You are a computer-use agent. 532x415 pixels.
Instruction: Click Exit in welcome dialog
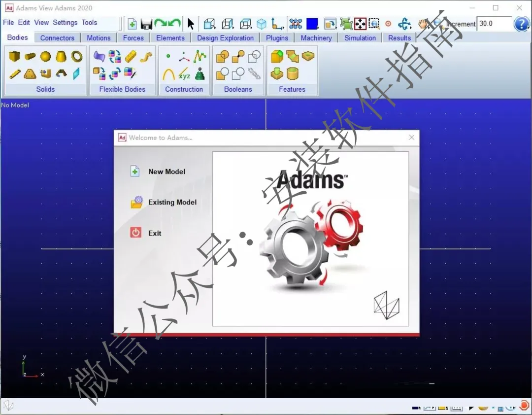pos(145,233)
